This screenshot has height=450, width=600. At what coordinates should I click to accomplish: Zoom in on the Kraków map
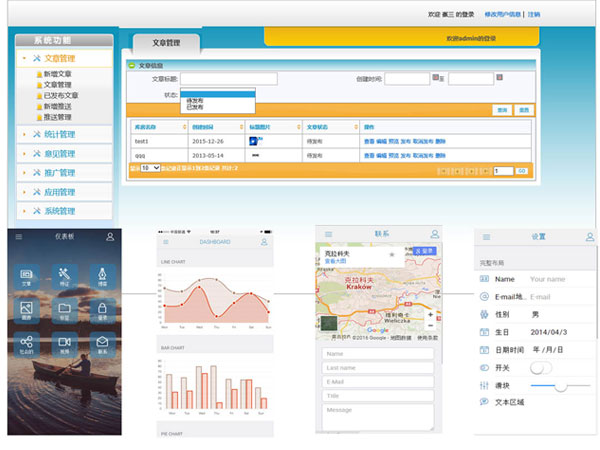click(x=430, y=314)
